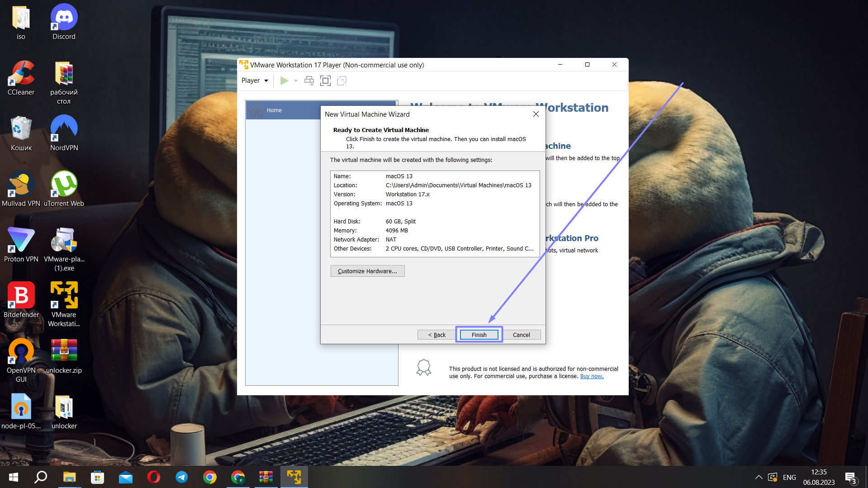Click the Unity mode toolbar icon

coord(342,81)
